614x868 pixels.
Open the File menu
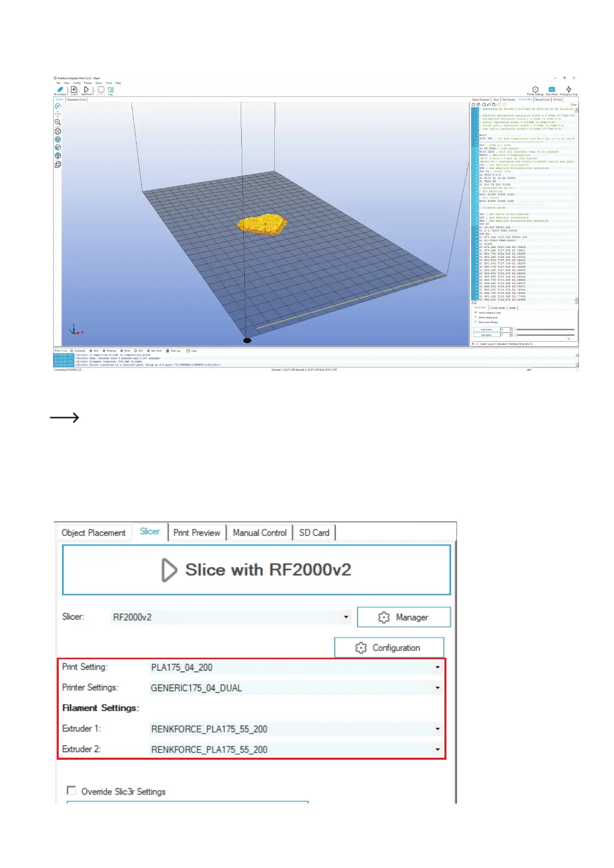(58, 83)
